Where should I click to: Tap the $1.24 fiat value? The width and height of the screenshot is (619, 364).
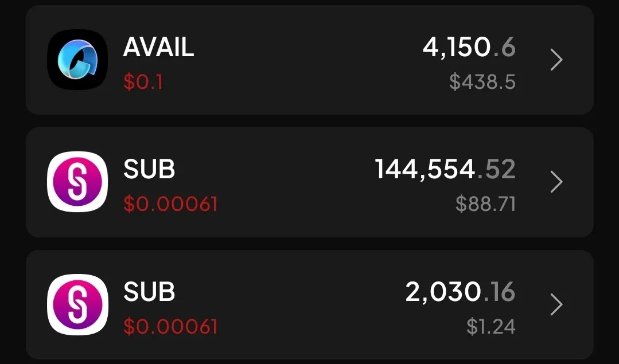pos(490,327)
